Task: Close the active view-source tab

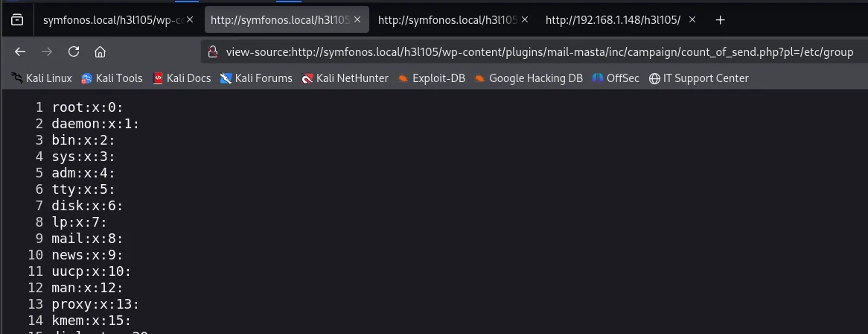Action: pos(357,19)
